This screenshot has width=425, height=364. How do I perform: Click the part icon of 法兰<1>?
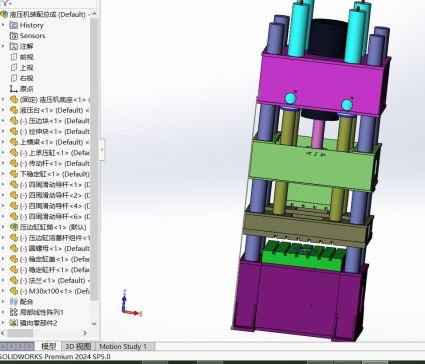(x=14, y=280)
